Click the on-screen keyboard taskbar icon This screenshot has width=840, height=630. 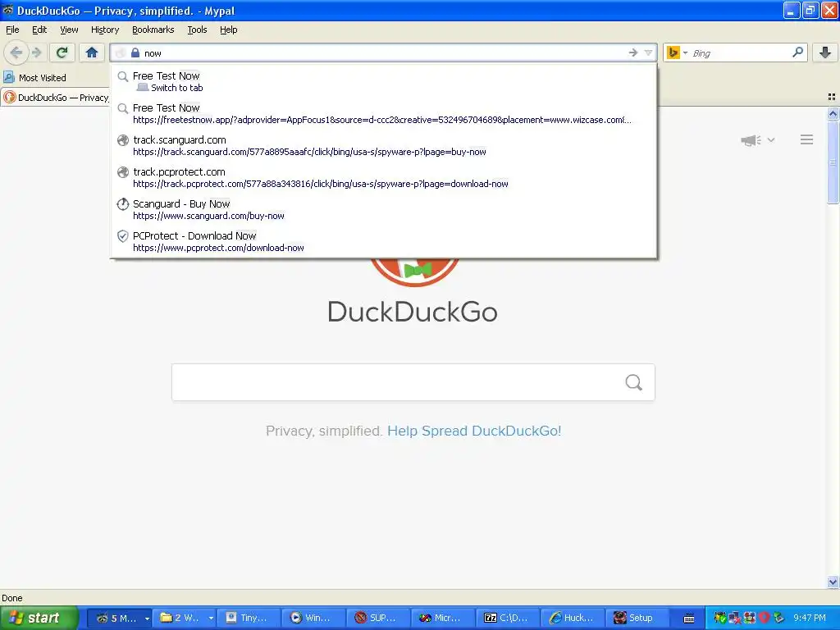click(689, 619)
